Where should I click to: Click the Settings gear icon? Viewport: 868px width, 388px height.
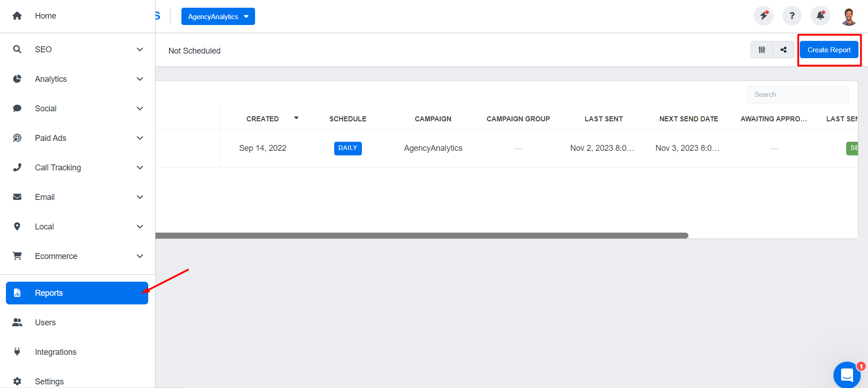17,381
